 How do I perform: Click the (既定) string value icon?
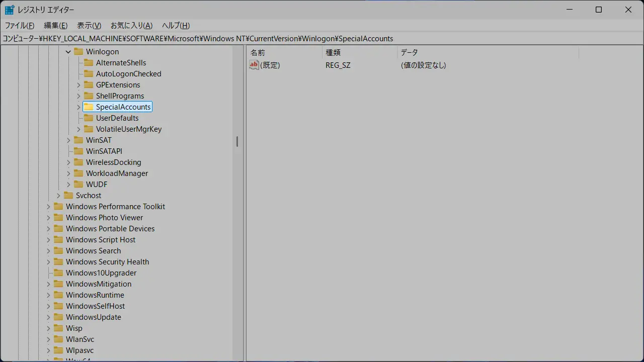pos(254,65)
